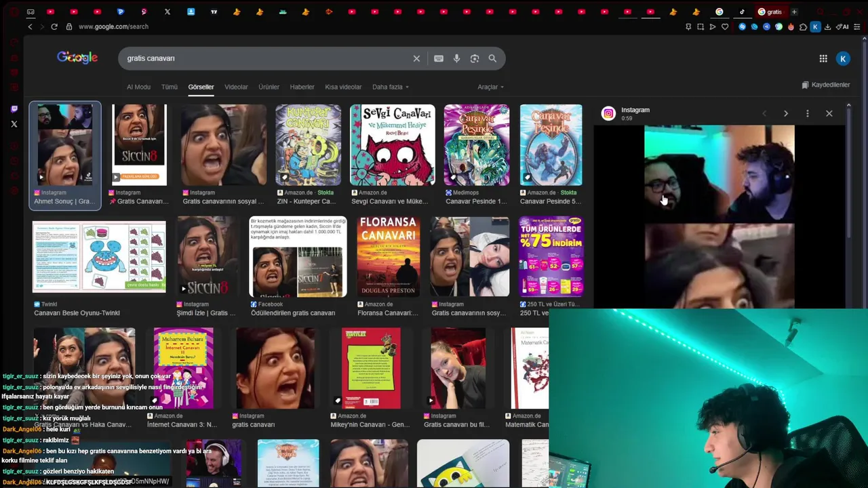Switch to the Videolar tab
Image resolution: width=868 pixels, height=488 pixels.
pyautogui.click(x=236, y=87)
